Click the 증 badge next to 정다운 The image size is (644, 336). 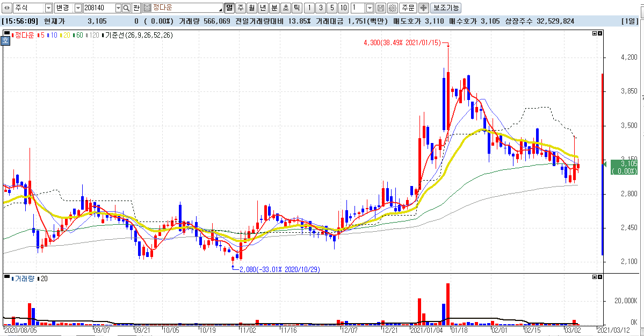(x=147, y=8)
